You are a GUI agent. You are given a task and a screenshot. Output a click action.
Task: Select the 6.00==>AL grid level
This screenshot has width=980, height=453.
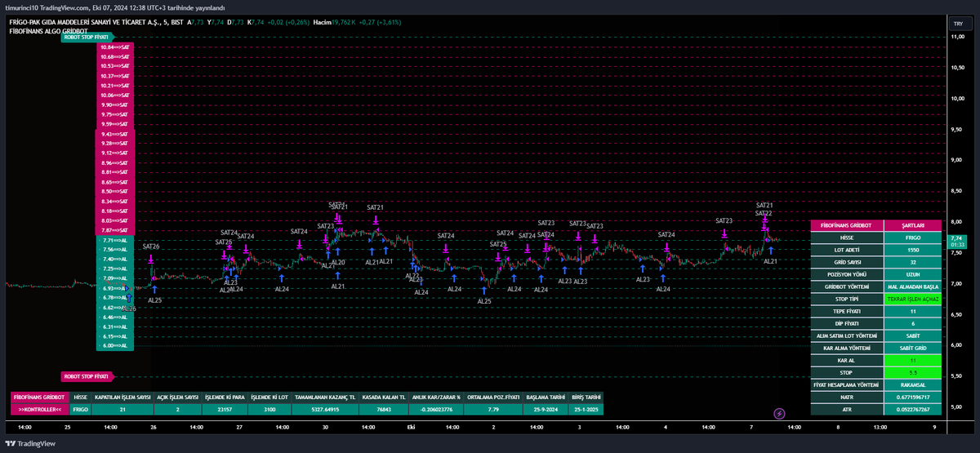[115, 345]
